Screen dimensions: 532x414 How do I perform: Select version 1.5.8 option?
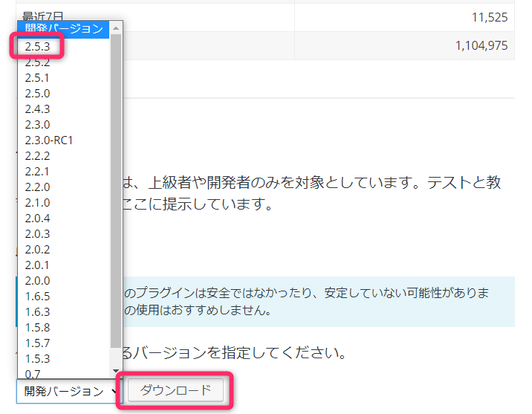pyautogui.click(x=37, y=328)
